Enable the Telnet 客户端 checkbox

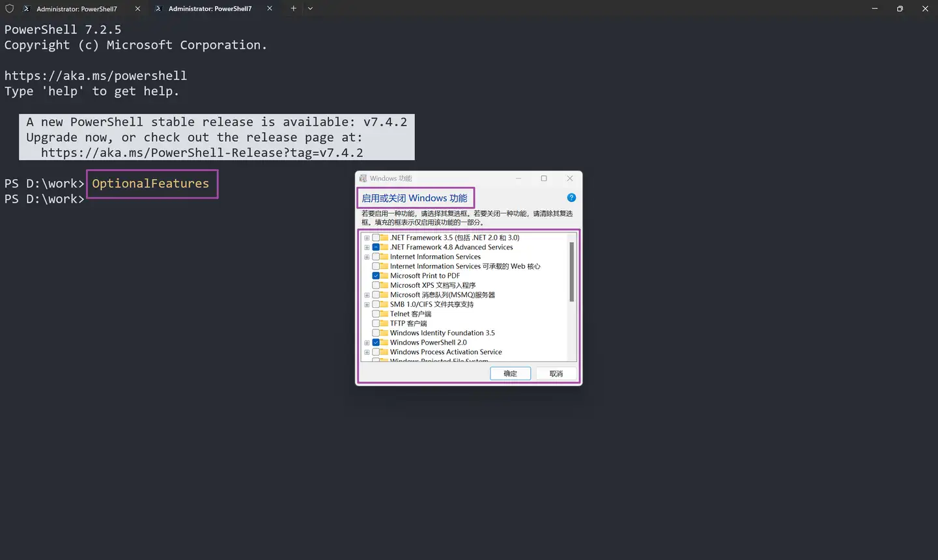coord(376,314)
